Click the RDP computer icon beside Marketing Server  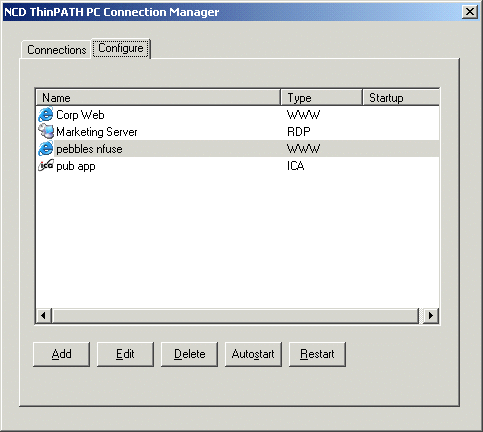tap(46, 131)
